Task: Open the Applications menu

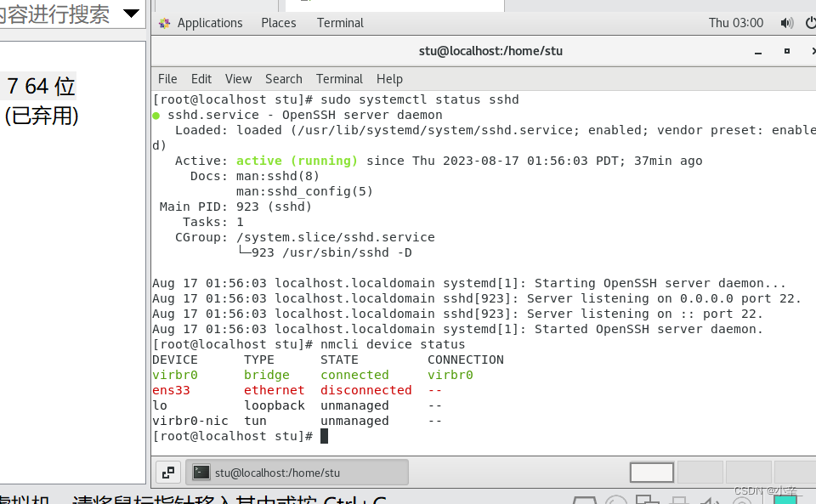Action: click(209, 23)
